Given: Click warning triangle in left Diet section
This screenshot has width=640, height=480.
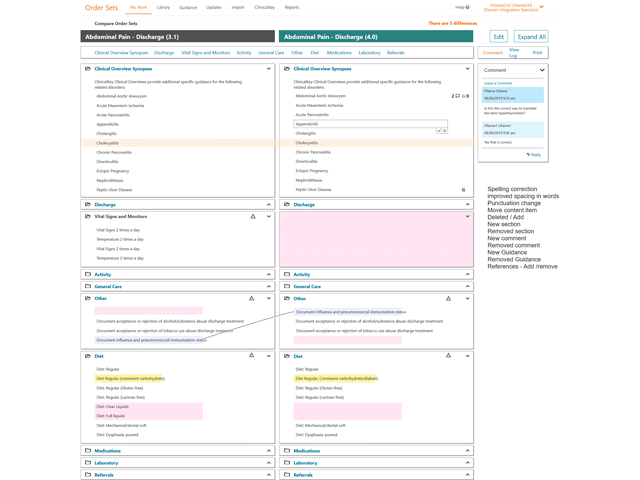Looking at the screenshot, I should point(252,355).
